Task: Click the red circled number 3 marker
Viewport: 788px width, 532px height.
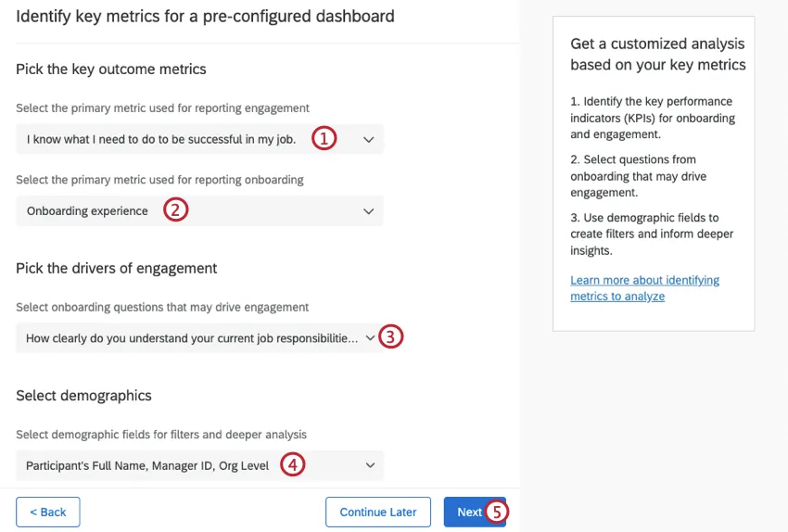Action: point(391,337)
